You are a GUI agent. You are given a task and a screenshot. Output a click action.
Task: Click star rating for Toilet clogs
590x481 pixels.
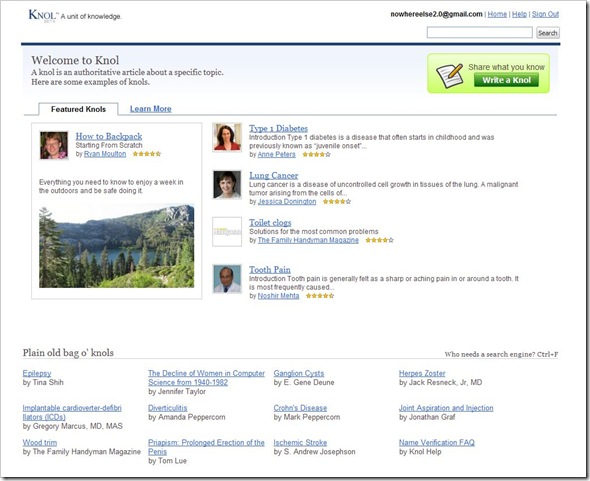tap(379, 240)
